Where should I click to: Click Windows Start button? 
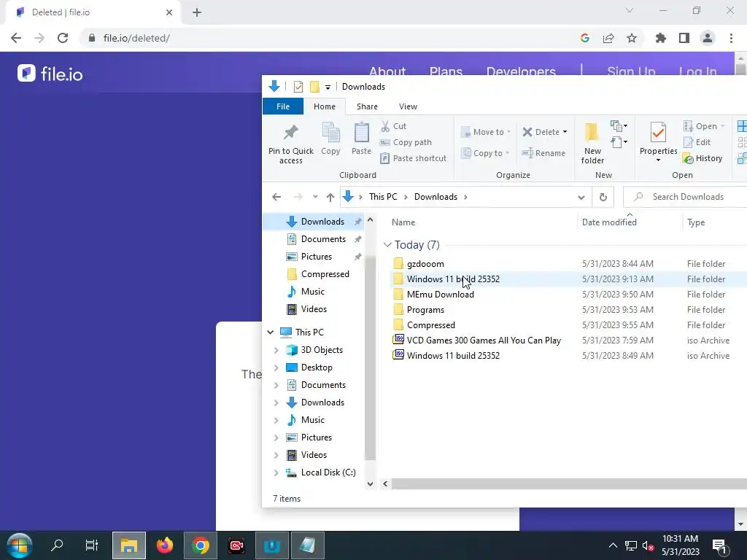point(20,545)
